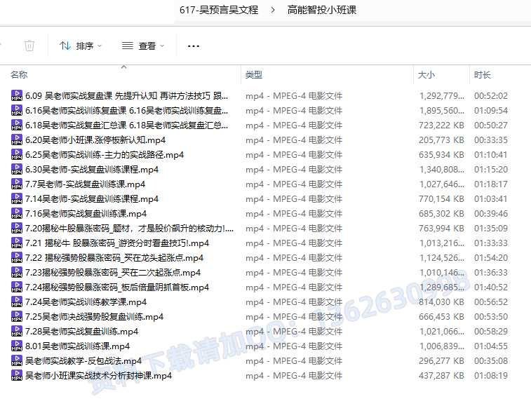Viewport: 531px width, 420px height.
Task: Click the file icon of 7.7吴老师-实战复盘训练课.mp4
Action: point(17,184)
